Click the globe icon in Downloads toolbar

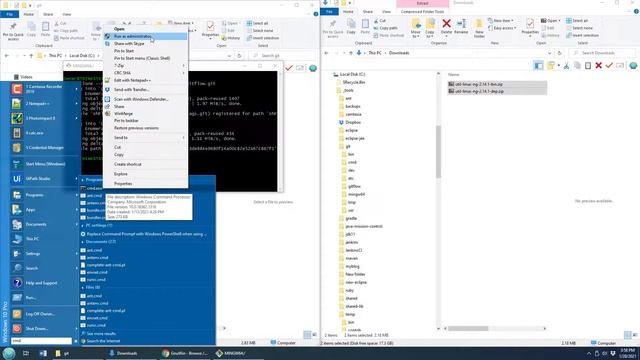pos(633,66)
